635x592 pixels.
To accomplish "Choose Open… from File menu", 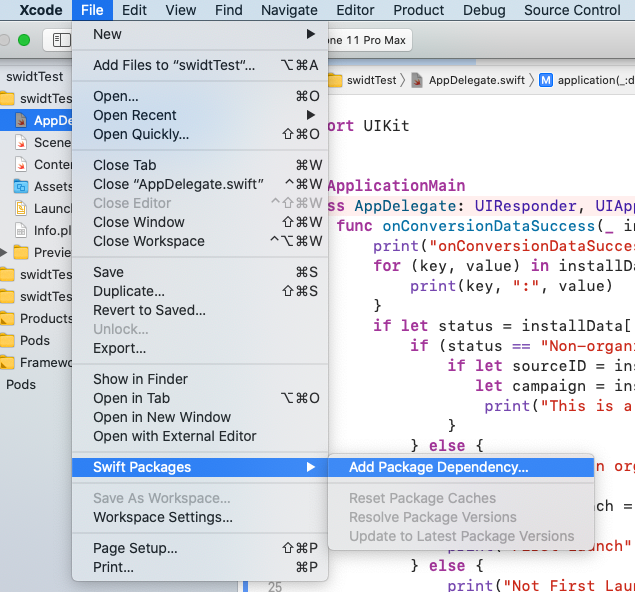I will (x=200, y=96).
